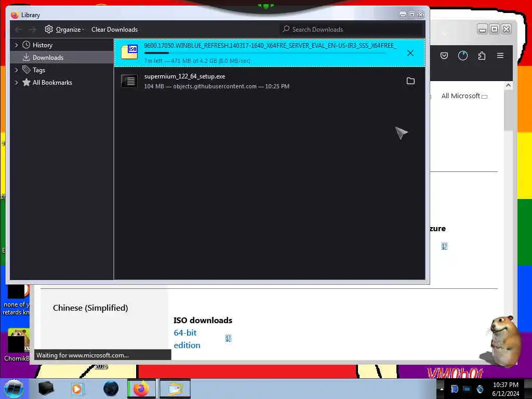Click the ISO downloads heading text

tap(203, 320)
